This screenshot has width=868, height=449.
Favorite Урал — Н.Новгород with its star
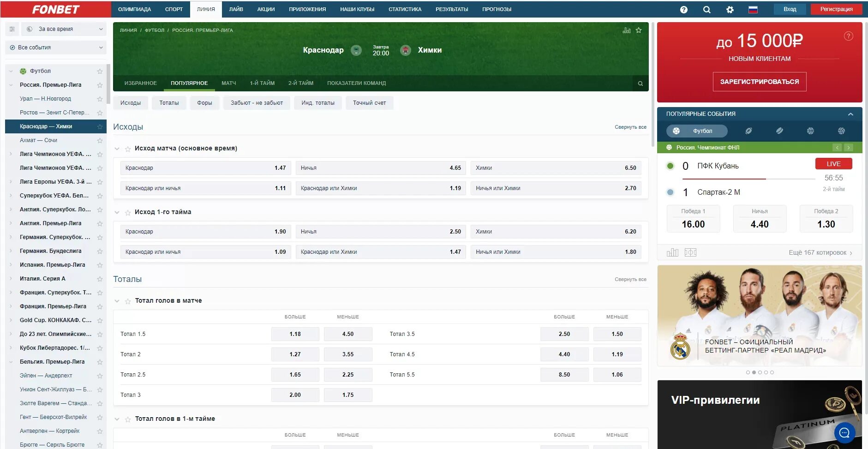pyautogui.click(x=100, y=99)
